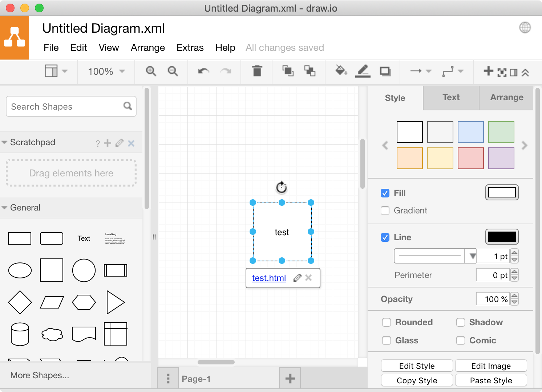Screen dimensions: 542x392
Task: Select the light blue style swatch
Action: (x=470, y=132)
